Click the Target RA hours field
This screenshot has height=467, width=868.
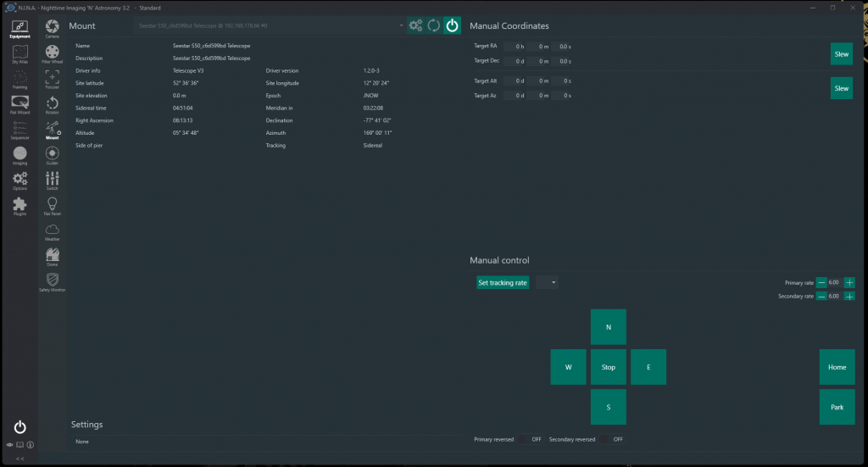(x=514, y=46)
